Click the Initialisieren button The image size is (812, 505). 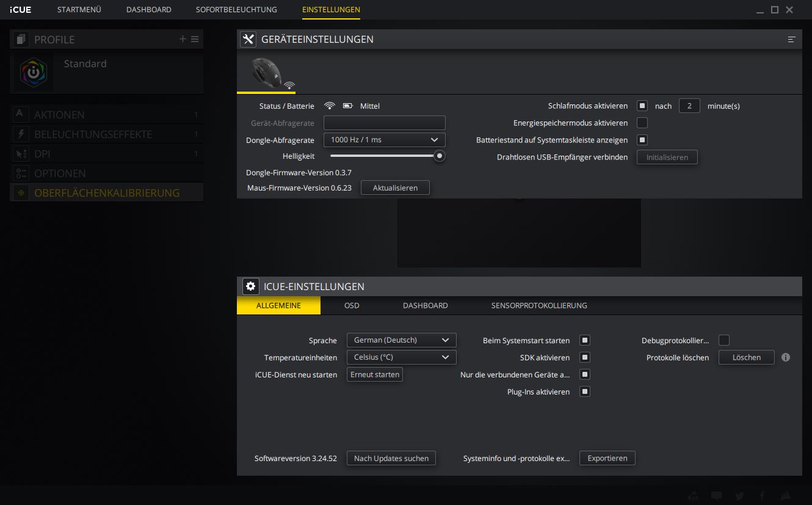pos(667,157)
